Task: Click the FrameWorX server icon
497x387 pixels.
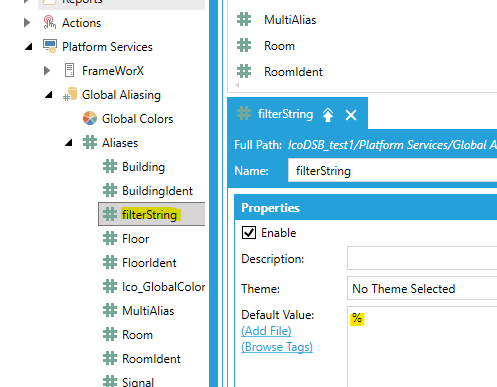Action: tap(69, 70)
